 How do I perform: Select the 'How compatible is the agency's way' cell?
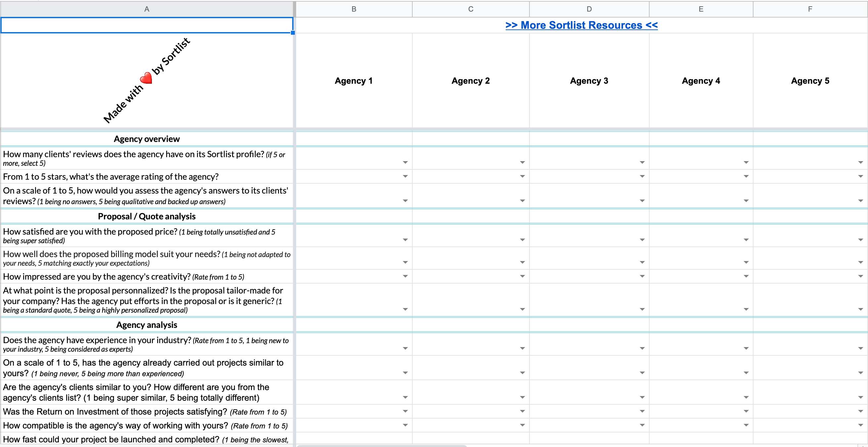coord(147,425)
